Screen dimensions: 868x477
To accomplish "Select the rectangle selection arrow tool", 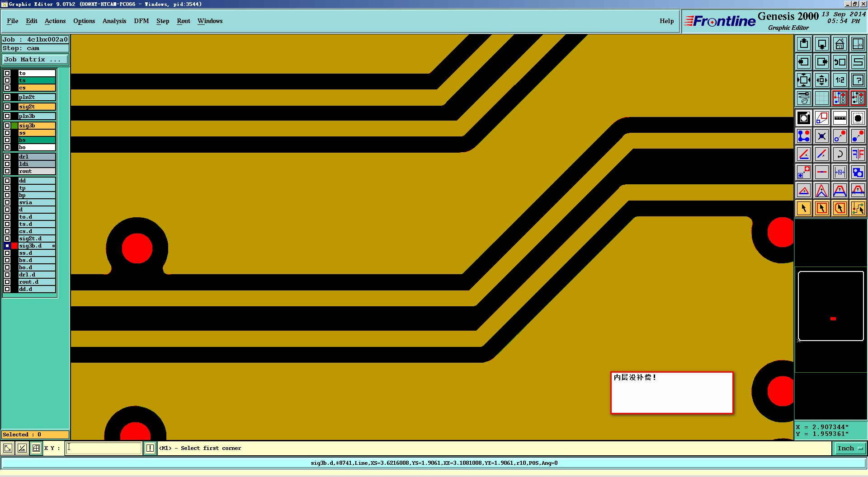I will click(x=822, y=208).
